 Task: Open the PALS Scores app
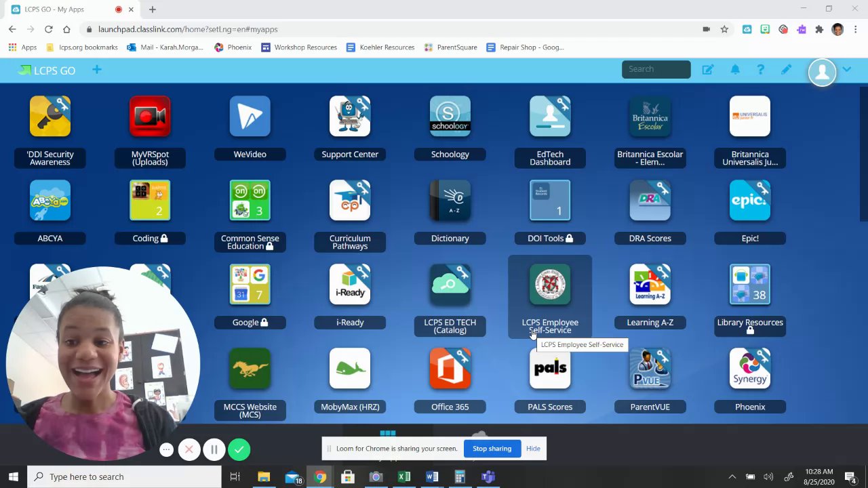(550, 369)
